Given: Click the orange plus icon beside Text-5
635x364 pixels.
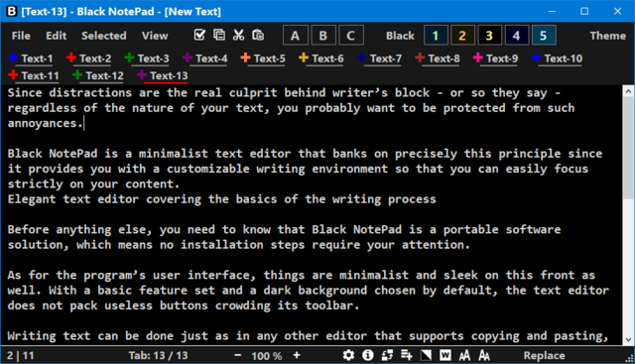Looking at the screenshot, I should tap(245, 58).
